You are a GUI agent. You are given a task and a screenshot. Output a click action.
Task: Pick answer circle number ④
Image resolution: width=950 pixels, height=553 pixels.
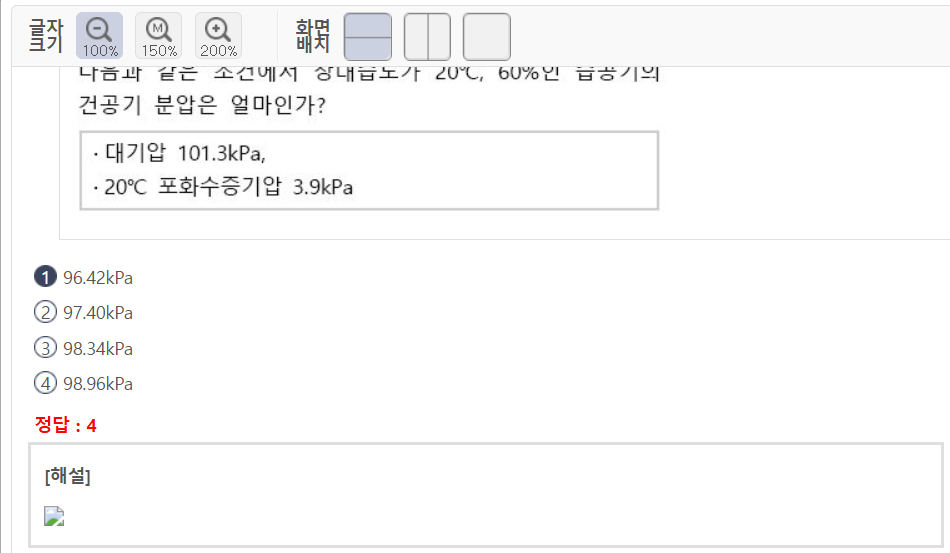[45, 383]
